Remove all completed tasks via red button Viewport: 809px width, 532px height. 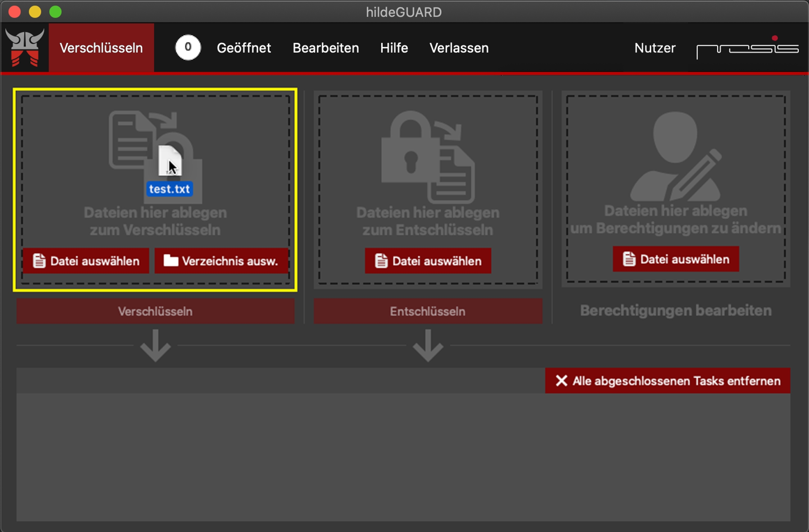click(667, 381)
